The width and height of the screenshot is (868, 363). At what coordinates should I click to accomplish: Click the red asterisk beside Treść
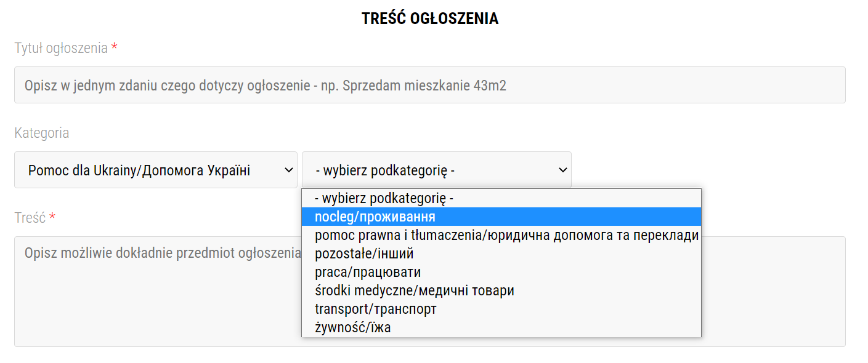coord(52,217)
